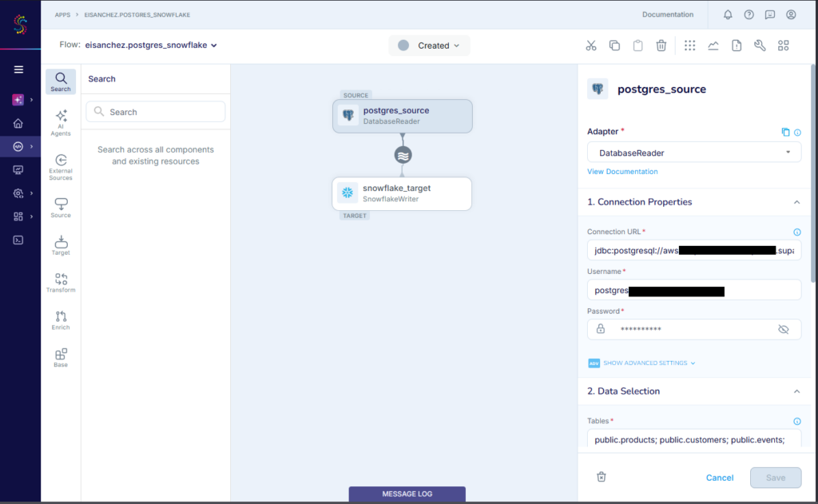Screen dimensions: 818x504
Task: Open External Sources component category
Action: (61, 168)
